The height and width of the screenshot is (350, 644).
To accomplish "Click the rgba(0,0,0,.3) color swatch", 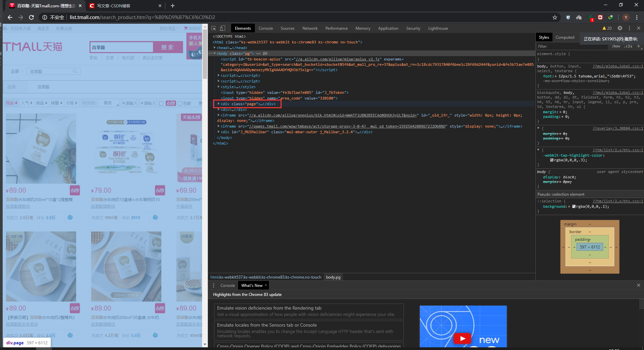I will pyautogui.click(x=552, y=160).
